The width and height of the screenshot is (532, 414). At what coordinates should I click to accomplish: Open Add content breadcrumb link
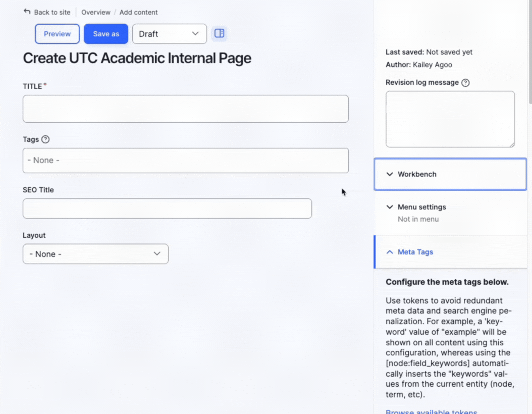[138, 12]
